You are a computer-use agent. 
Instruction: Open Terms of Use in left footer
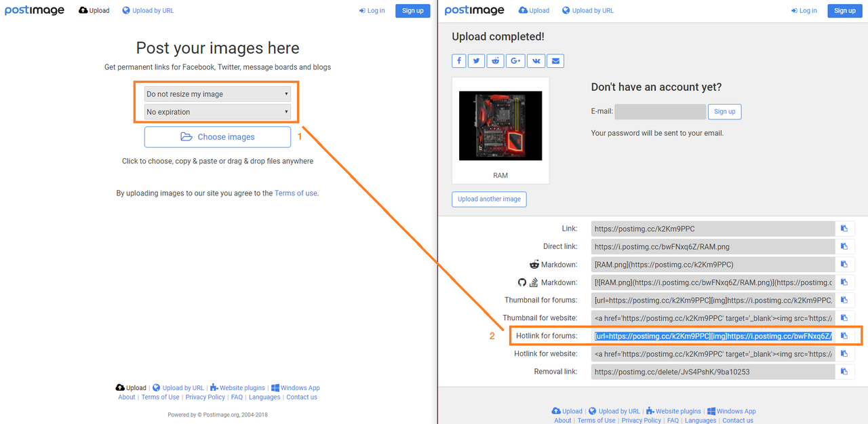pyautogui.click(x=160, y=398)
